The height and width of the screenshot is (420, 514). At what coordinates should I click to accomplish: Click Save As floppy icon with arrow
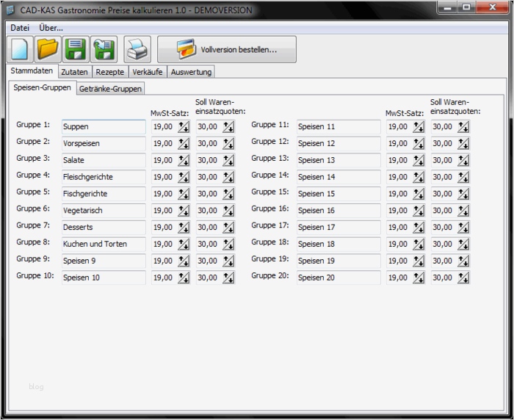[x=104, y=49]
